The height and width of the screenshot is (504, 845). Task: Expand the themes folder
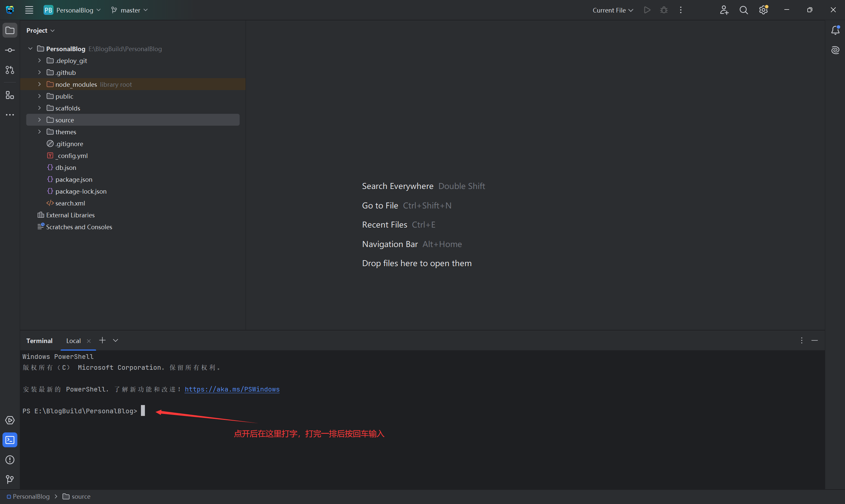pos(39,132)
